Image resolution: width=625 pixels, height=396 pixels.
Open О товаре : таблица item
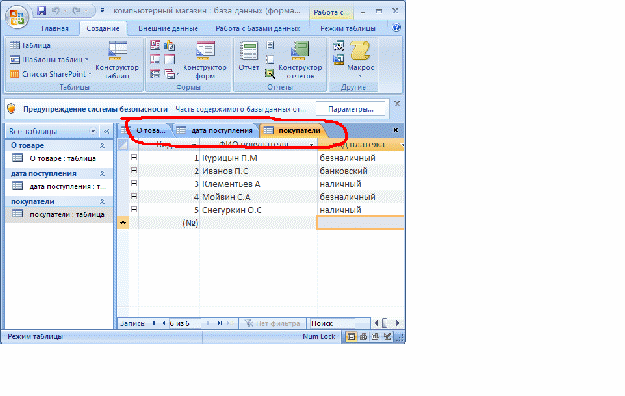[x=59, y=158]
